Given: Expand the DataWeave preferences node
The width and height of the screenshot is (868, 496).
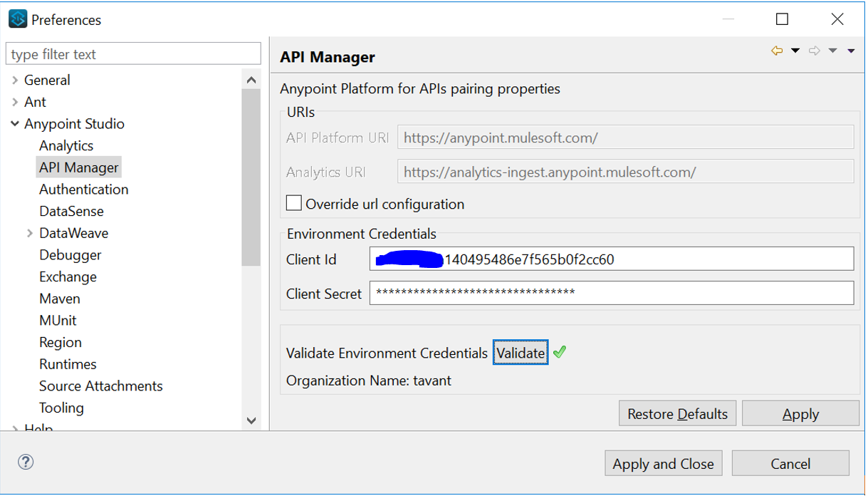Looking at the screenshot, I should point(30,233).
